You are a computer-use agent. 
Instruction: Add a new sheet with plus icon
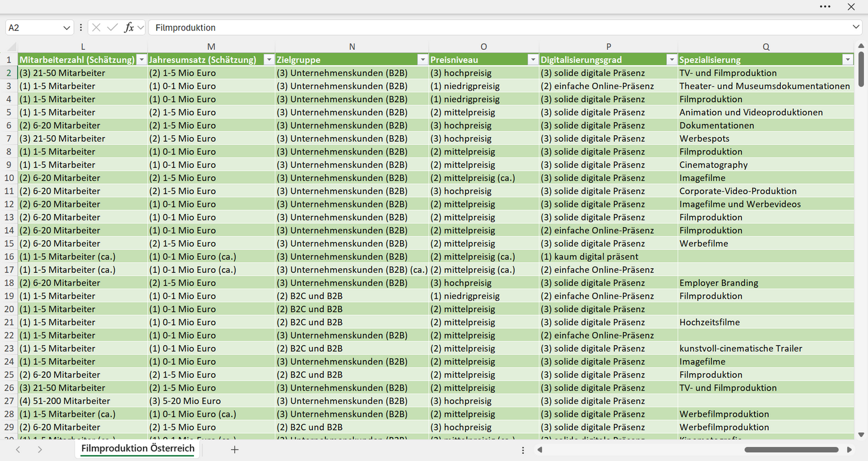(x=234, y=450)
